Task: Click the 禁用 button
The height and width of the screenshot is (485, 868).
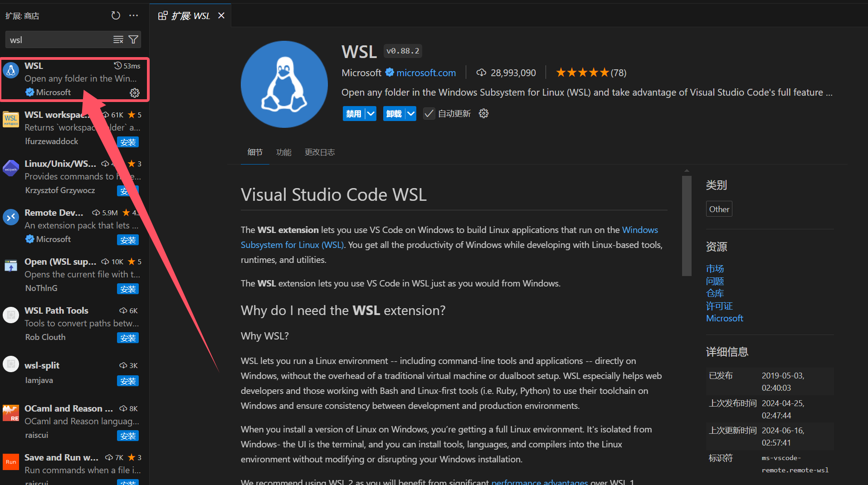Action: pos(354,113)
